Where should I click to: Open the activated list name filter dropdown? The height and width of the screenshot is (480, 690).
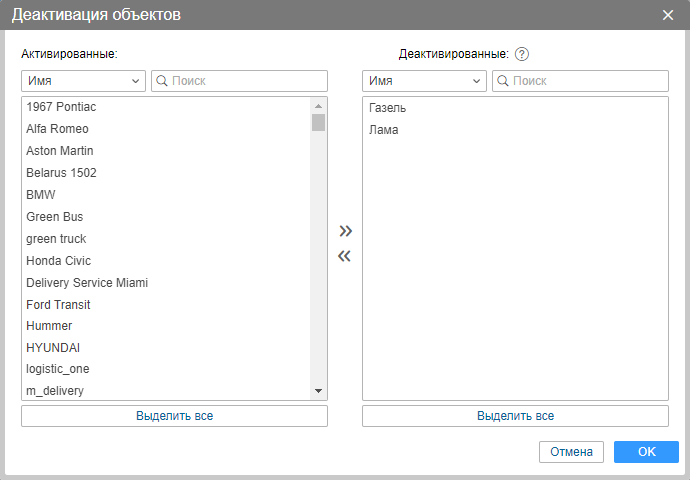(x=84, y=81)
